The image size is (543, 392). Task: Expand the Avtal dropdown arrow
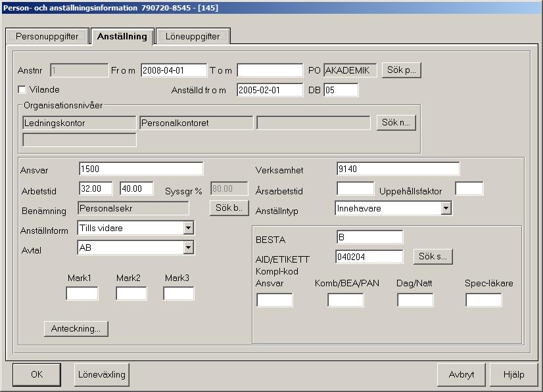[x=189, y=248]
